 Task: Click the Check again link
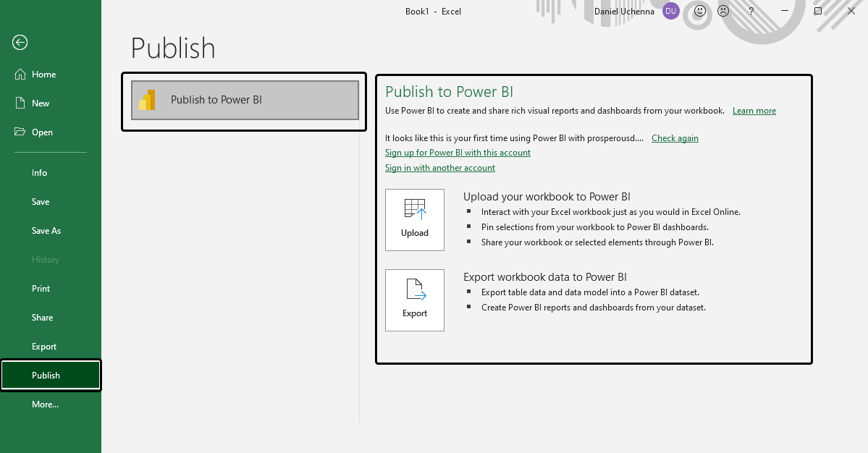(x=675, y=138)
